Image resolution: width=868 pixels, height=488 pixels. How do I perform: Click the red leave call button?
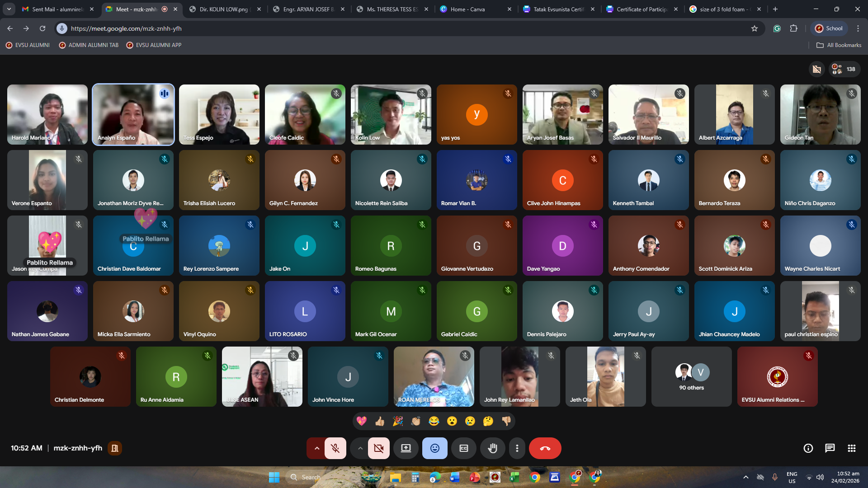click(x=545, y=448)
